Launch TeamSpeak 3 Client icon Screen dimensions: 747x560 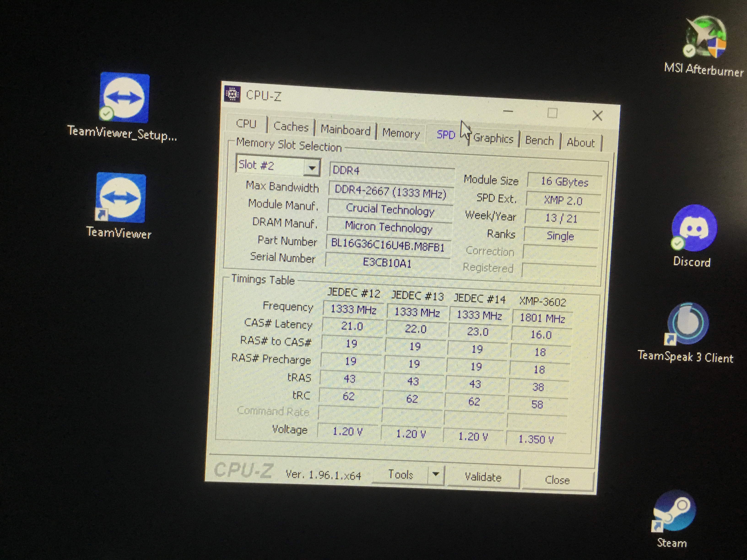[688, 323]
